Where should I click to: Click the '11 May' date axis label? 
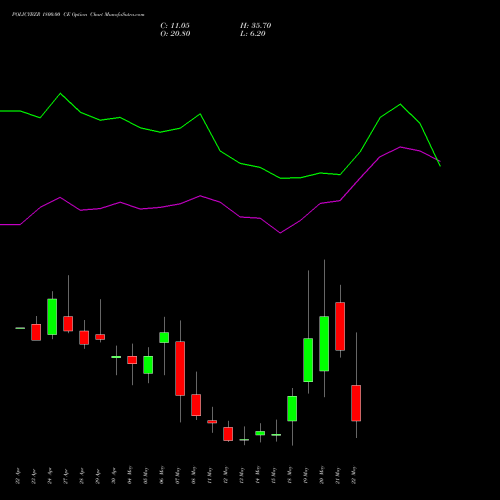pyautogui.click(x=210, y=475)
